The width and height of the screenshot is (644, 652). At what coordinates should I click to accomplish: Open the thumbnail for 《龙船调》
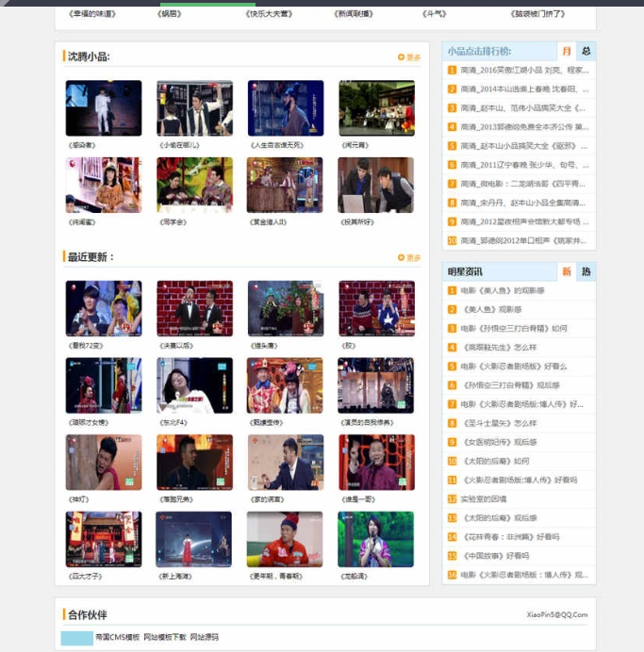(376, 539)
